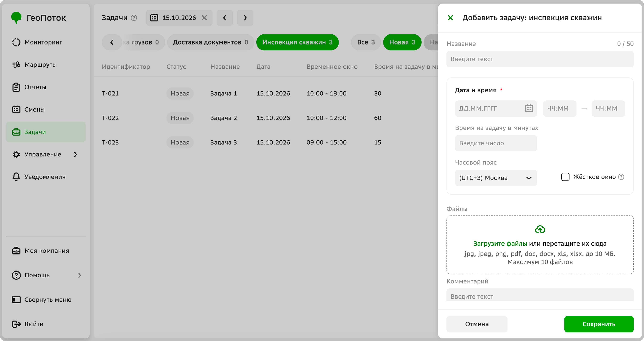Open Мониторинг in the sidebar
Screen dimensions: 644x341
[46, 42]
